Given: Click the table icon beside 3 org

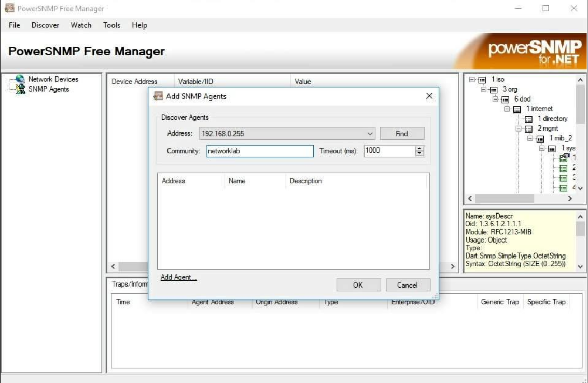Looking at the screenshot, I should click(x=494, y=90).
